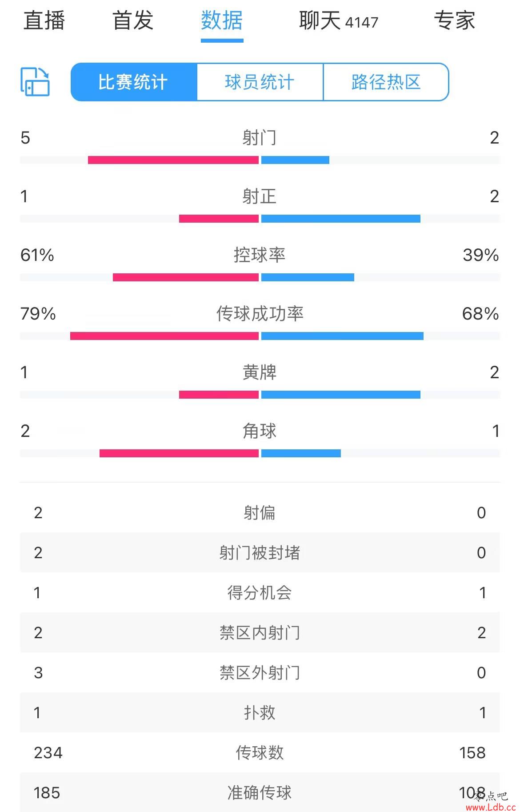Open the 首发 lineup tab
Viewport: 520px width, 812px height.
click(133, 20)
